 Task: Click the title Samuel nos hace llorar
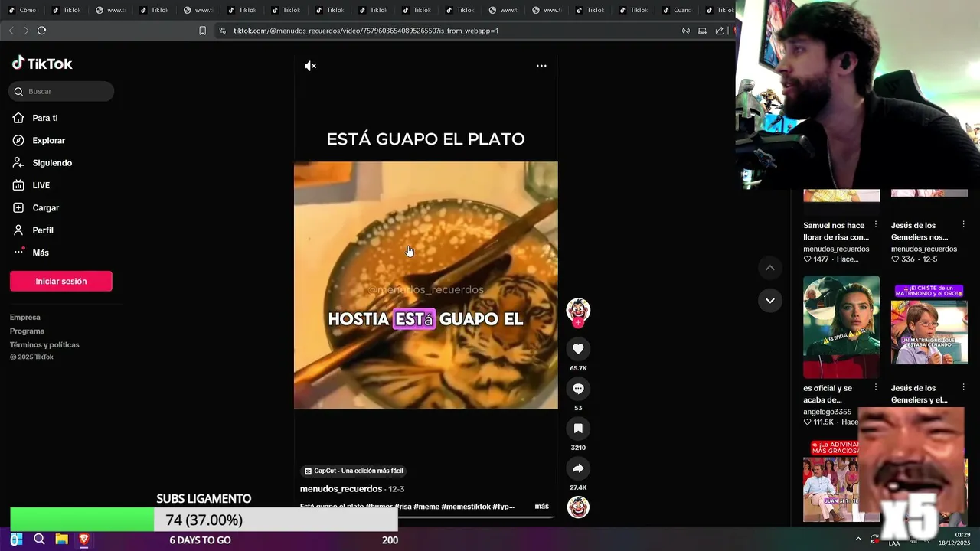point(835,231)
